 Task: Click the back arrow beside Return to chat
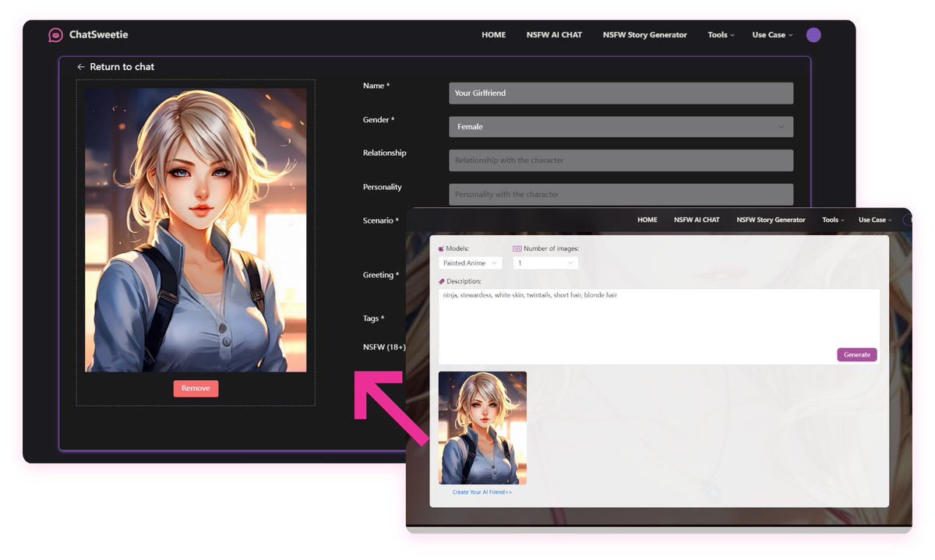click(x=81, y=67)
